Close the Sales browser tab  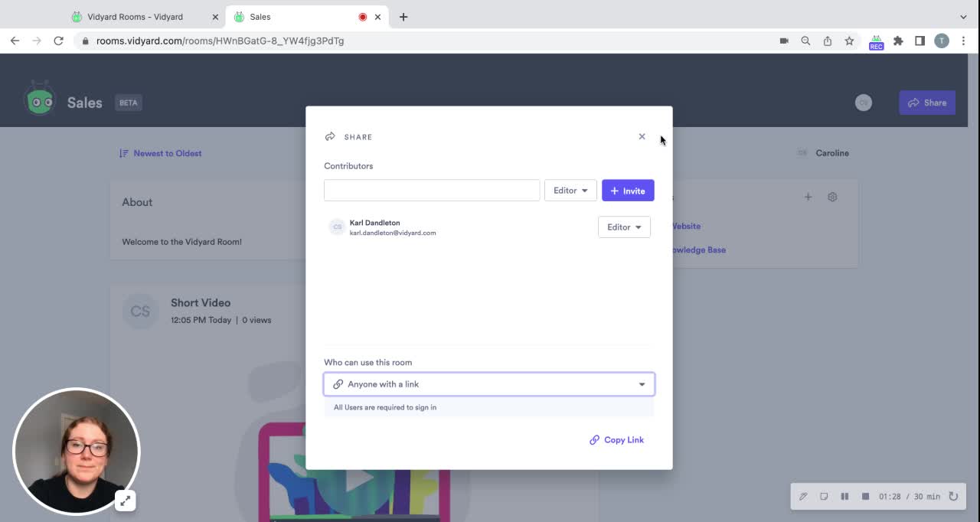coord(377,17)
